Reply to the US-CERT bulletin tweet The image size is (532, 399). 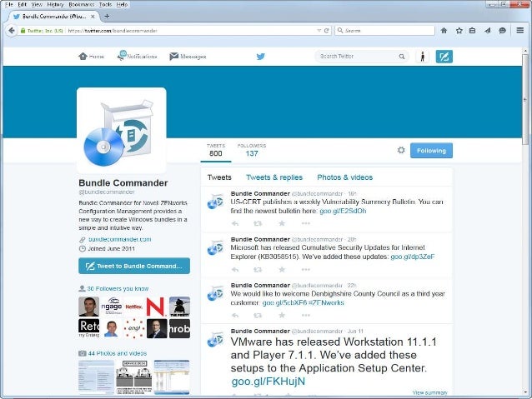[x=235, y=223]
